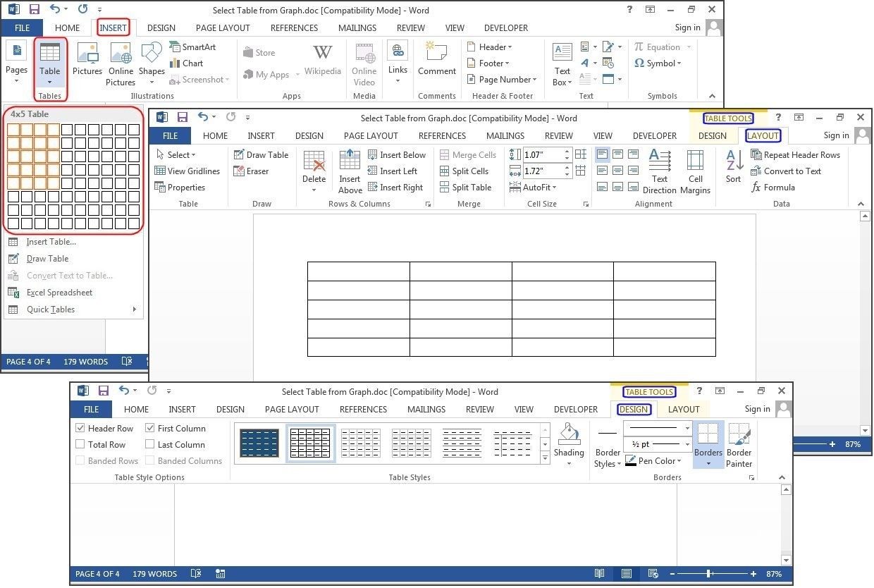Expand the Quick Tables submenu
The image size is (874, 588).
50,309
